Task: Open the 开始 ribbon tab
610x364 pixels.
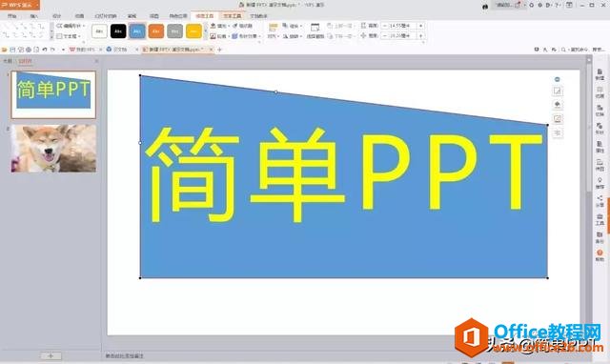Action: pyautogui.click(x=11, y=16)
